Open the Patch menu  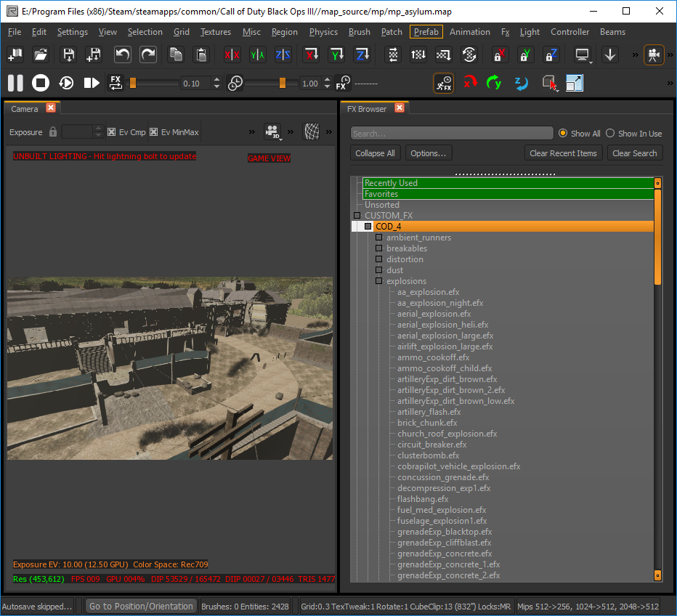pyautogui.click(x=392, y=32)
